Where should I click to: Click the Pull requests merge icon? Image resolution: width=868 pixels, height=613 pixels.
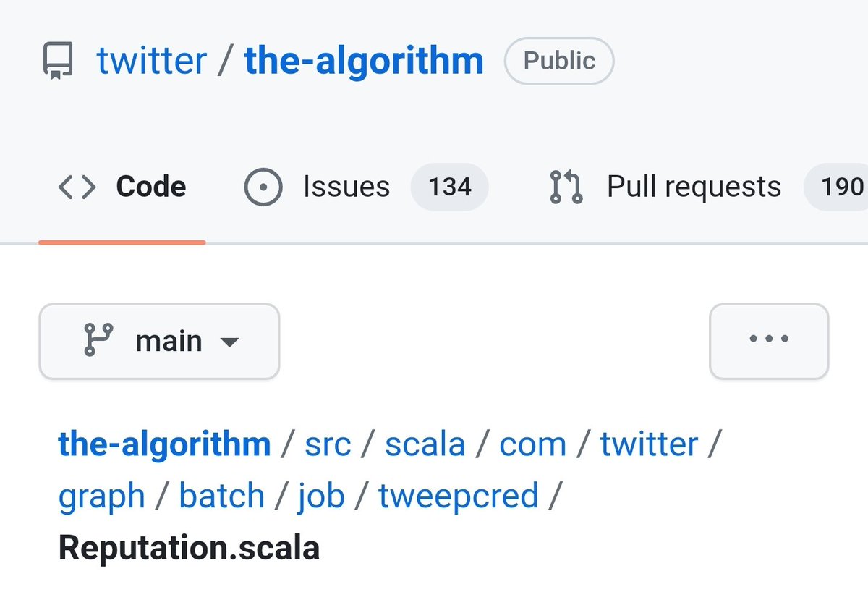[x=566, y=187]
